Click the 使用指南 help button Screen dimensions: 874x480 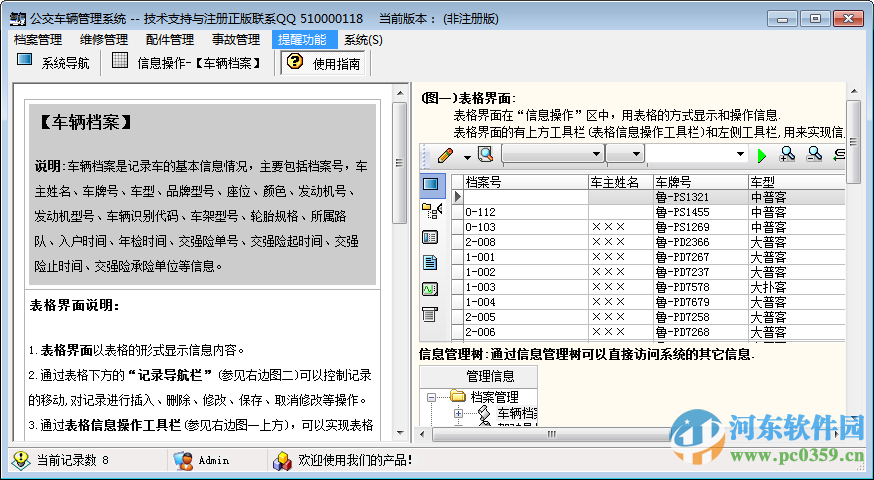(323, 63)
